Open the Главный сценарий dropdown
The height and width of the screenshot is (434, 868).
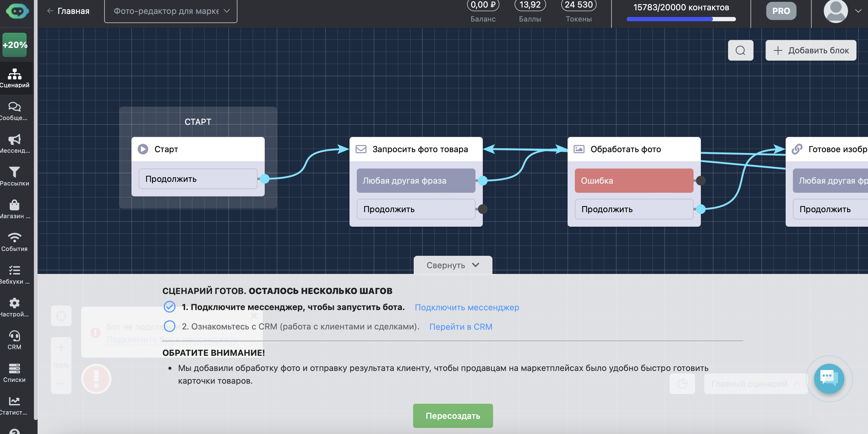pos(755,383)
